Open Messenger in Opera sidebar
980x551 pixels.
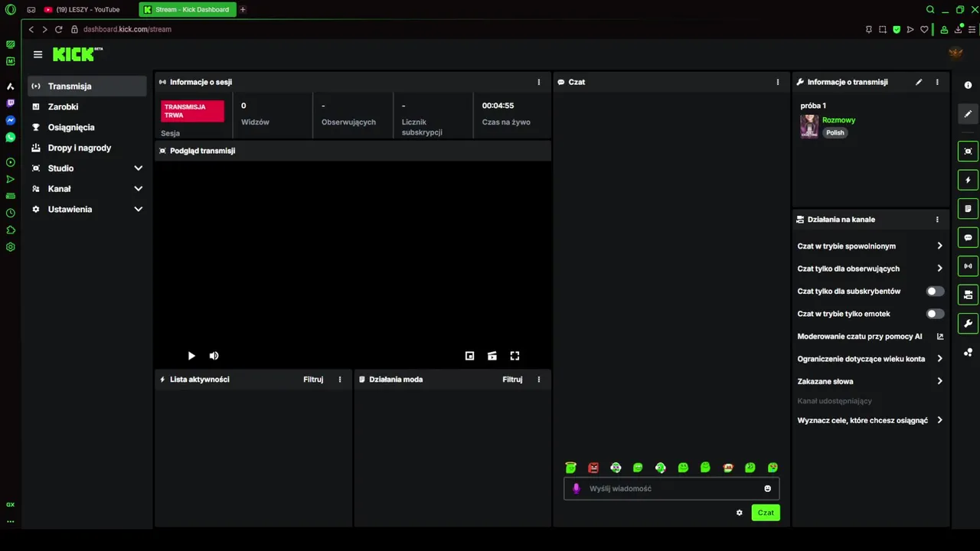pos(10,120)
